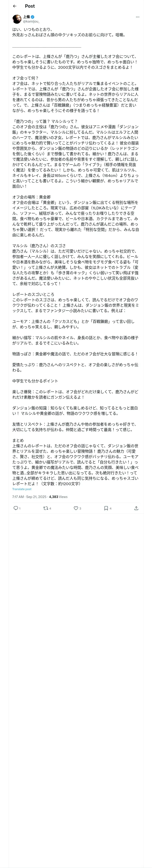Open the 上條 profile avatar

17,19
